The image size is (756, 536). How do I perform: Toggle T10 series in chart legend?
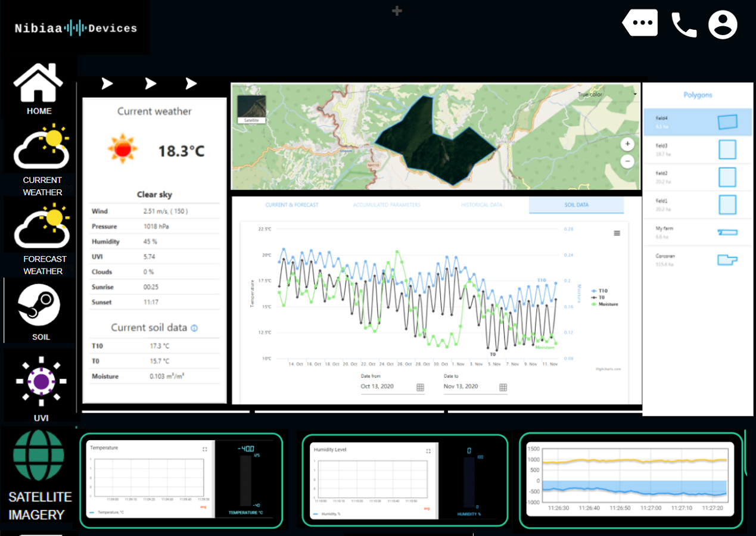pyautogui.click(x=602, y=291)
